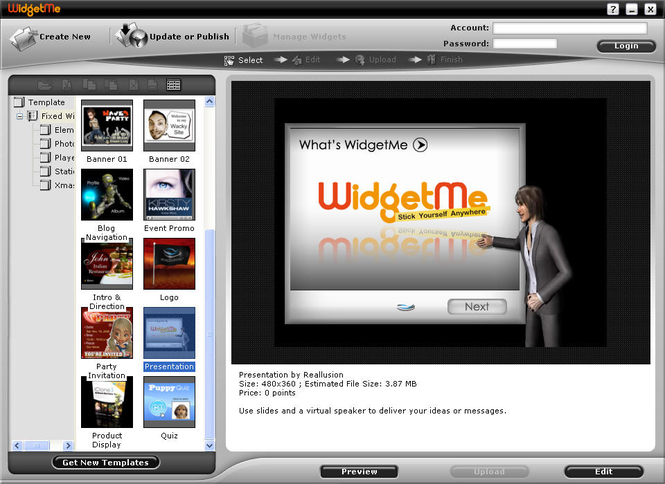The image size is (665, 484).
Task: Select the Blog Navigation template thumbnail
Action: (107, 195)
